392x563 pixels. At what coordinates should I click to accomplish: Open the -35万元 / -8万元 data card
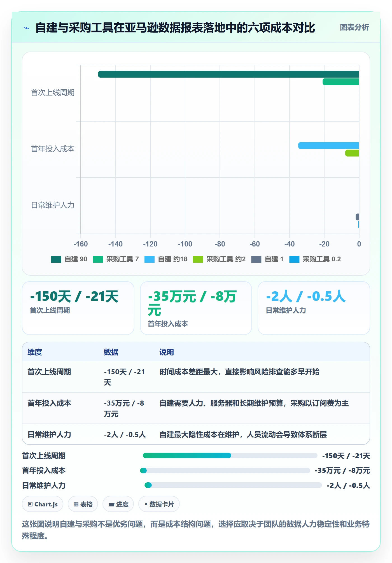pos(196,308)
